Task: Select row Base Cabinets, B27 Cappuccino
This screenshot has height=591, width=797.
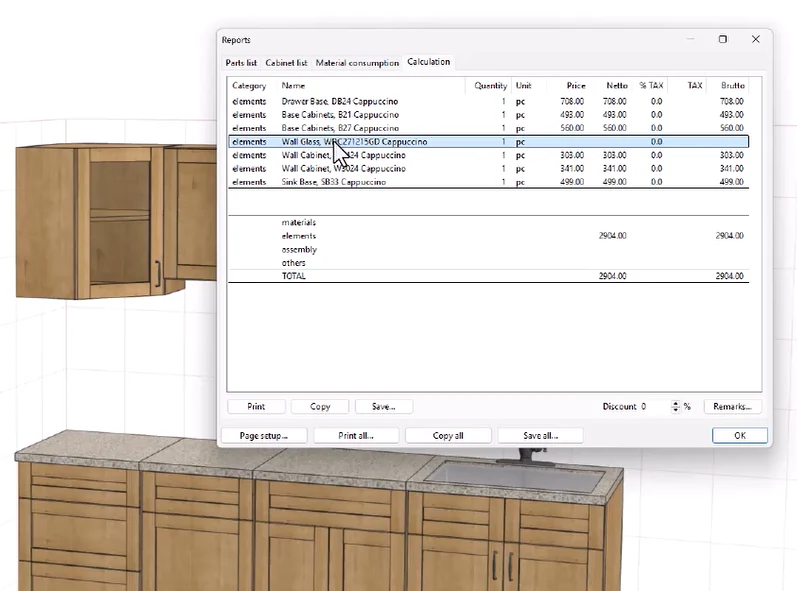Action: point(488,128)
